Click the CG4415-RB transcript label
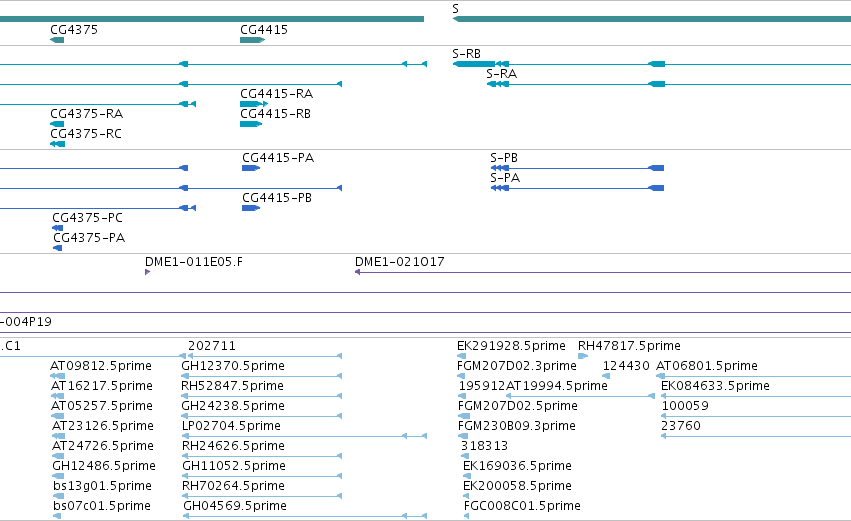This screenshot has height=521, width=851. pyautogui.click(x=275, y=114)
